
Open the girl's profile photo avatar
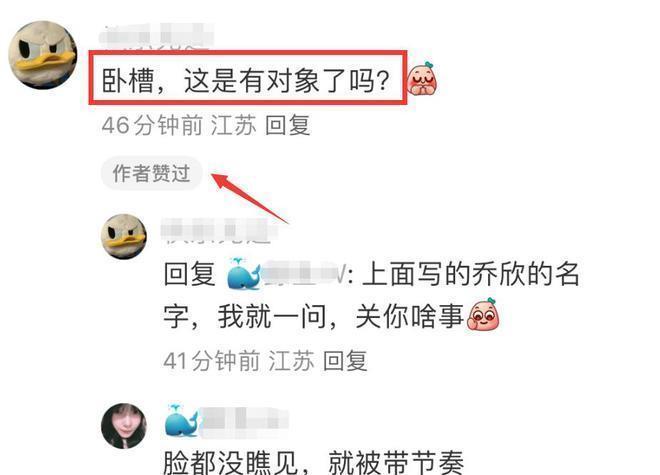coord(124,425)
